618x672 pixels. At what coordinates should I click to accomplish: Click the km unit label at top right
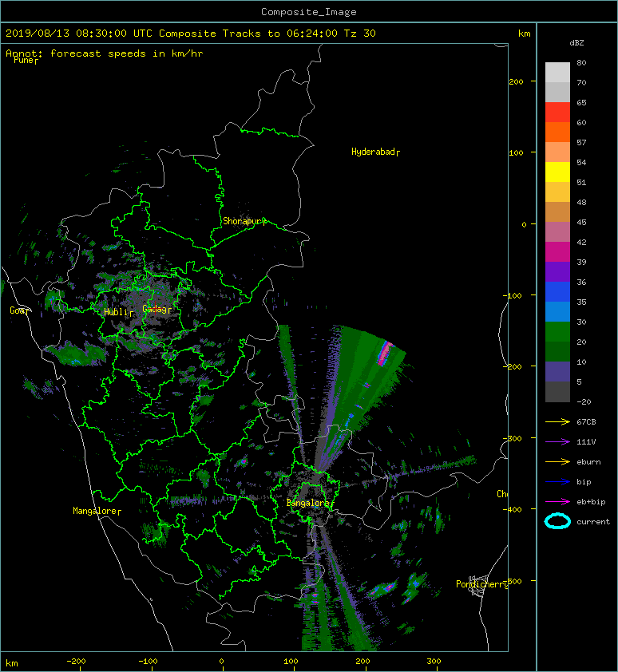(524, 34)
